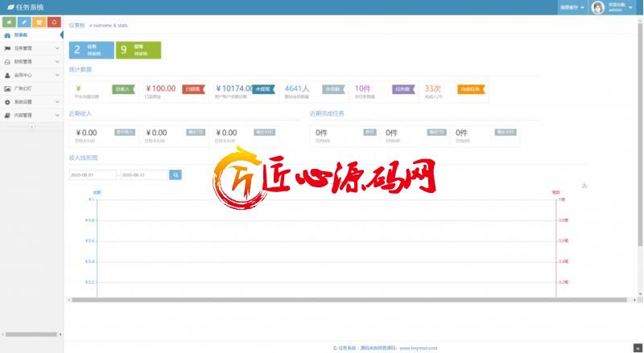
Task: Click the blue pencil shortcut button
Action: coord(24,23)
